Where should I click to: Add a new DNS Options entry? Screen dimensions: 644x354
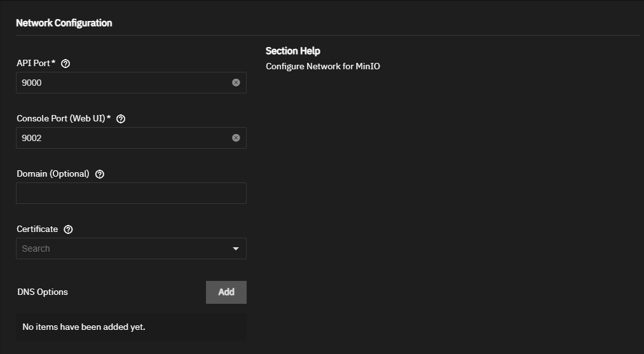pyautogui.click(x=226, y=292)
